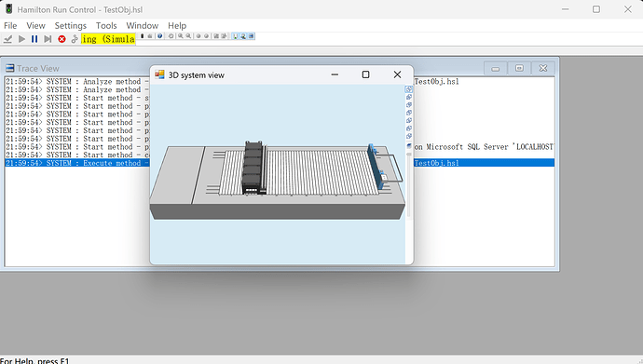Click the first small dark toolbar icon
The width and height of the screenshot is (643, 364).
(143, 36)
